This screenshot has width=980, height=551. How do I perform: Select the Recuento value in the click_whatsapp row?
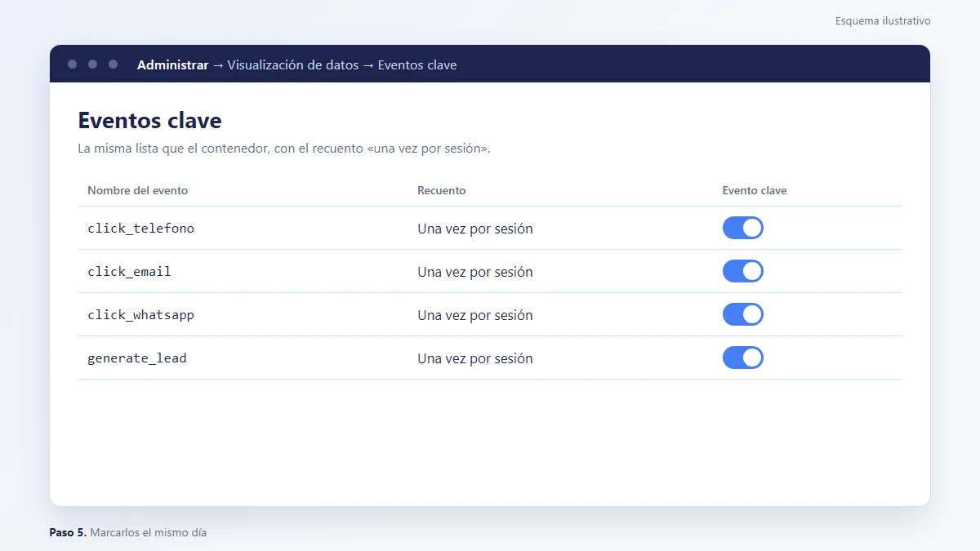click(x=475, y=315)
